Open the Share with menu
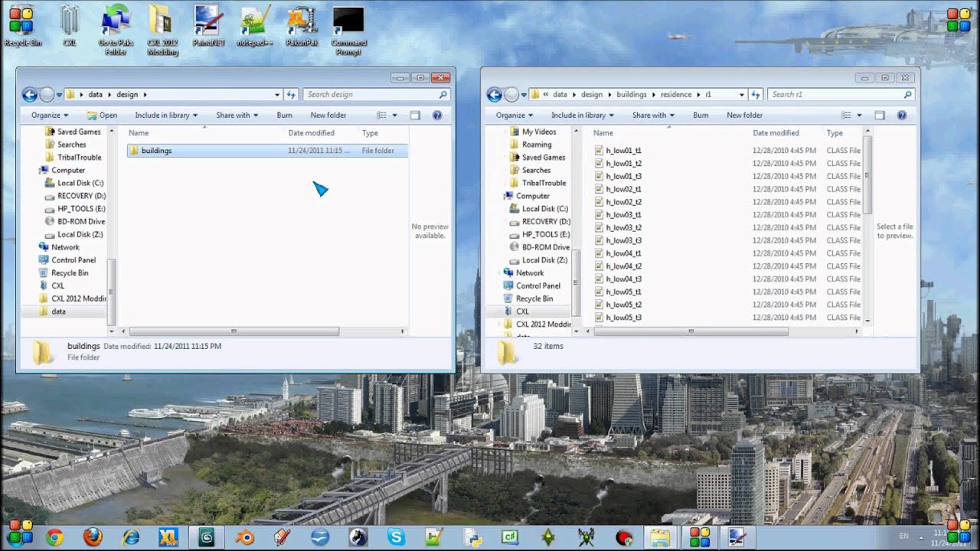This screenshot has width=980, height=551. pyautogui.click(x=236, y=115)
